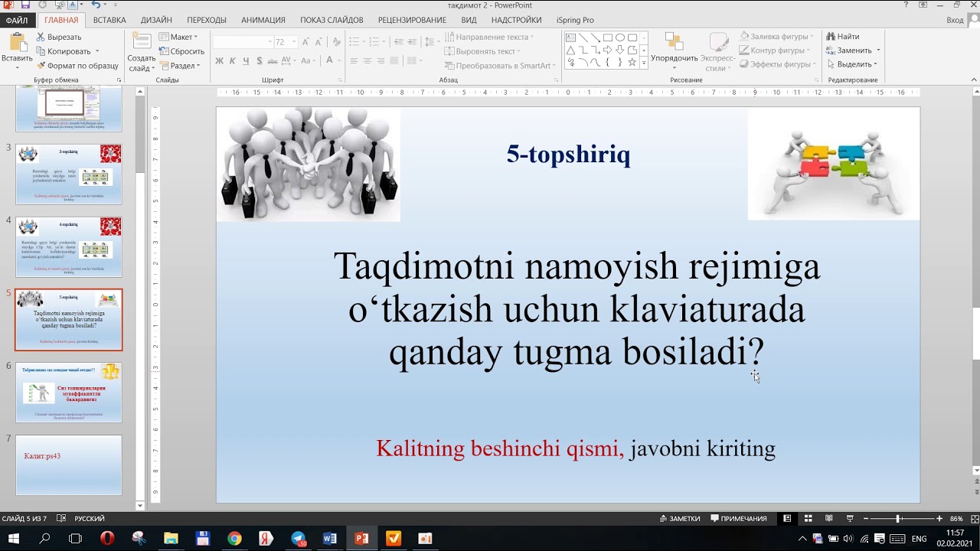This screenshot has width=980, height=551.
Task: Select the star shape in shapes gallery
Action: tap(632, 62)
